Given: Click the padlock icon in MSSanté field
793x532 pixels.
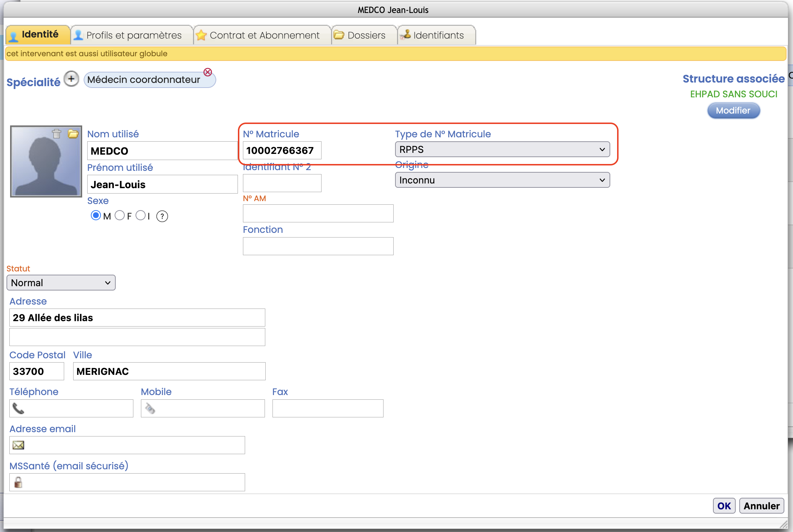Looking at the screenshot, I should click(x=18, y=482).
